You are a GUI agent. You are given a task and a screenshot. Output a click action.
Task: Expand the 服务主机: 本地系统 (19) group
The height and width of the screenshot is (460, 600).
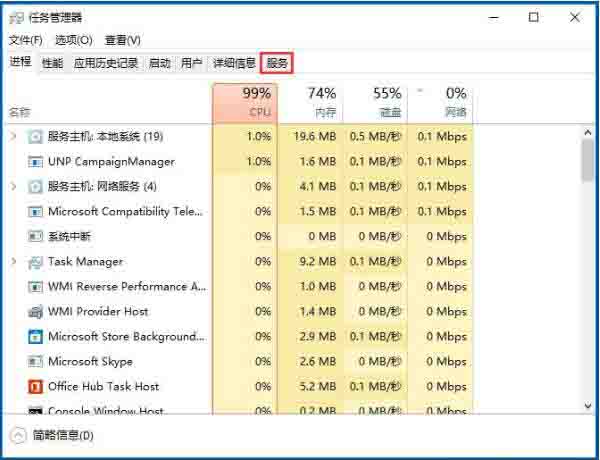pyautogui.click(x=14, y=136)
